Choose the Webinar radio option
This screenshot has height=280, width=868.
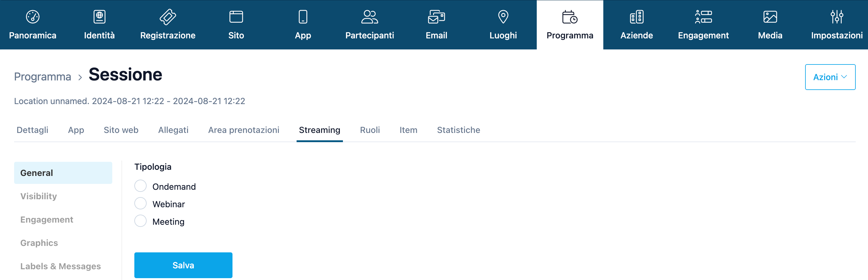click(x=140, y=204)
